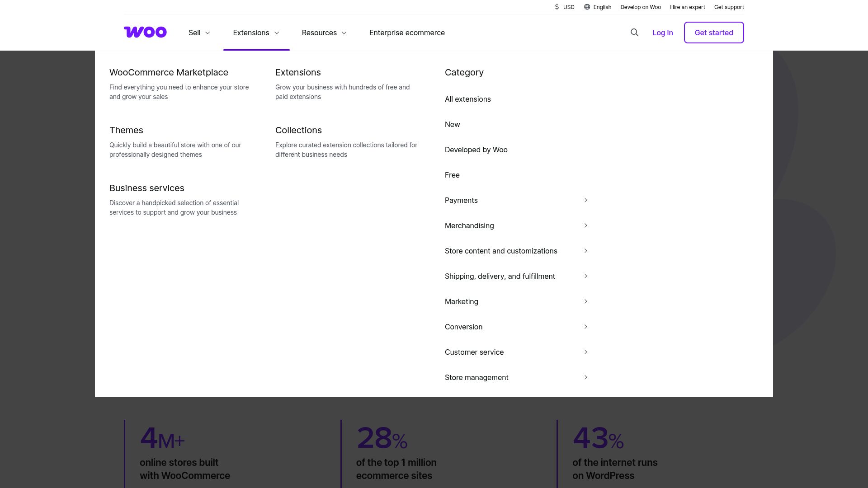Click the arrow next to Store management

585,377
